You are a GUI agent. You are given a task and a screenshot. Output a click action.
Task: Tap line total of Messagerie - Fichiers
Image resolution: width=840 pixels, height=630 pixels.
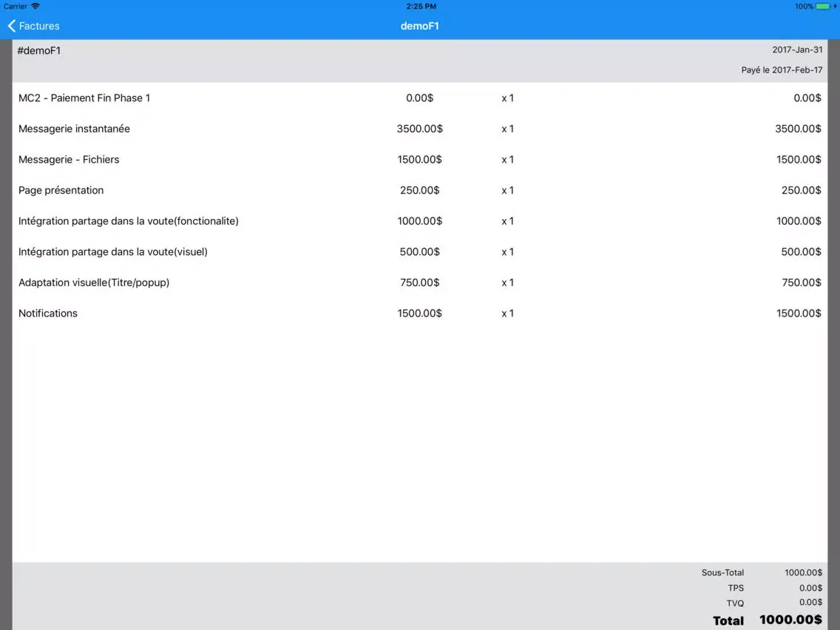point(798,159)
